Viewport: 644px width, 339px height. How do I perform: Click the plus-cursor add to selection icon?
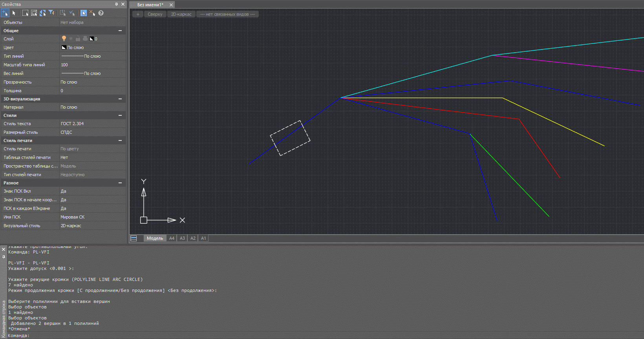pos(5,13)
